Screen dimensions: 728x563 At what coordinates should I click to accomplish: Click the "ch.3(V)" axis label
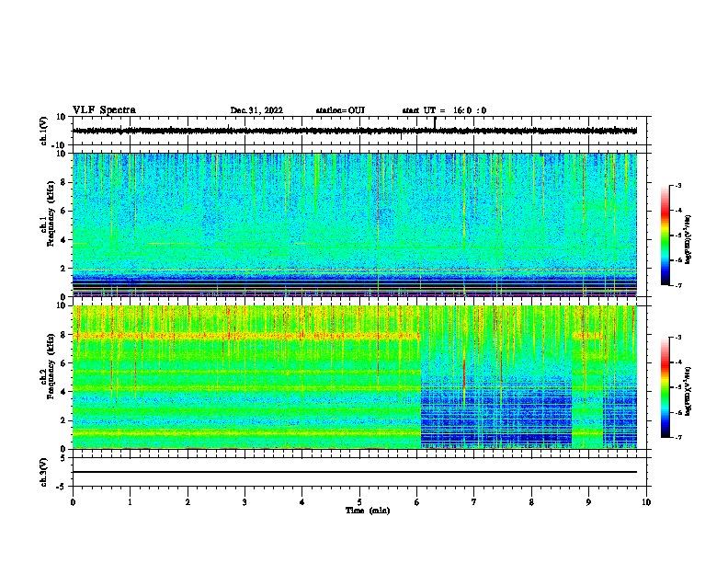click(x=43, y=472)
